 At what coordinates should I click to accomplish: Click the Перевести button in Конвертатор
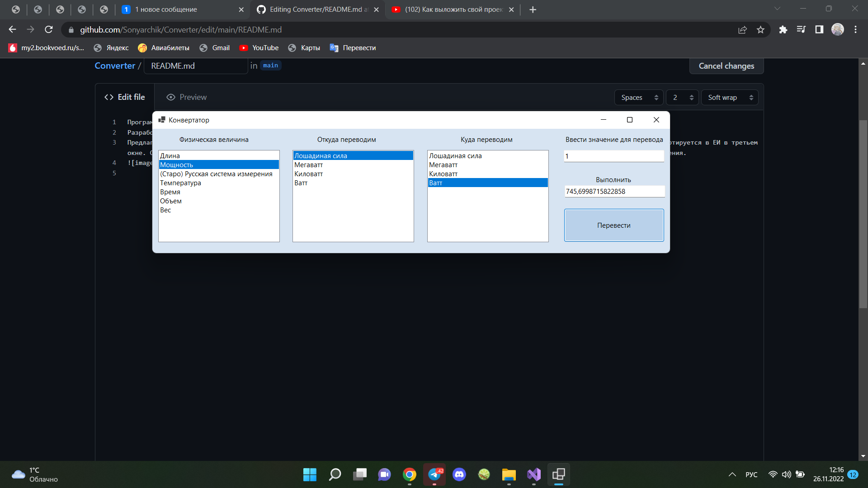tap(613, 225)
